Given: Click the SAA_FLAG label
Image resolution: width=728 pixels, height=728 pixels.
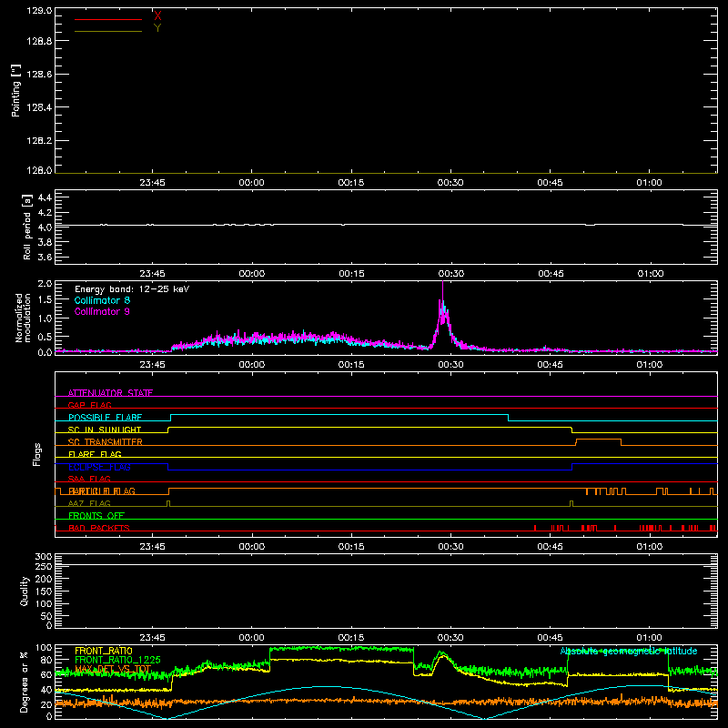Looking at the screenshot, I should tap(89, 479).
